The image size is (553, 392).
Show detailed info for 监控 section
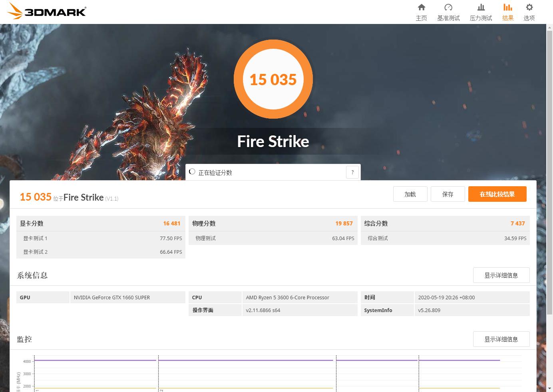coord(501,339)
